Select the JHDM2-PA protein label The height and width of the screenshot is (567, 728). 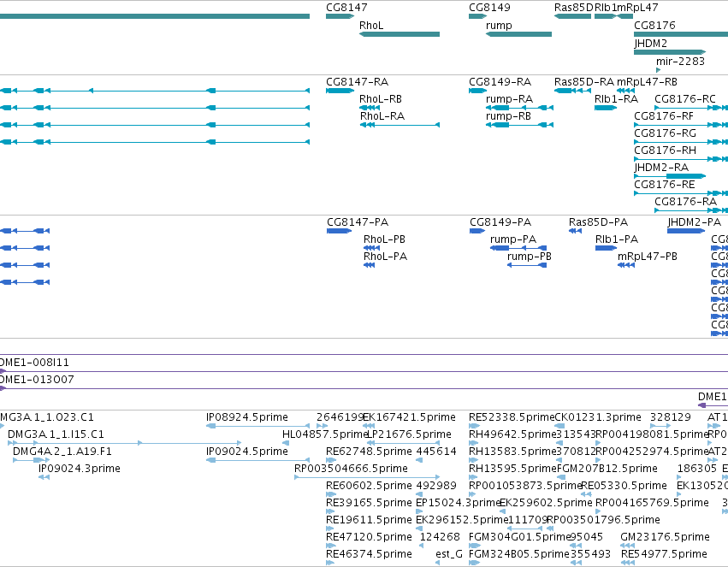pos(694,222)
